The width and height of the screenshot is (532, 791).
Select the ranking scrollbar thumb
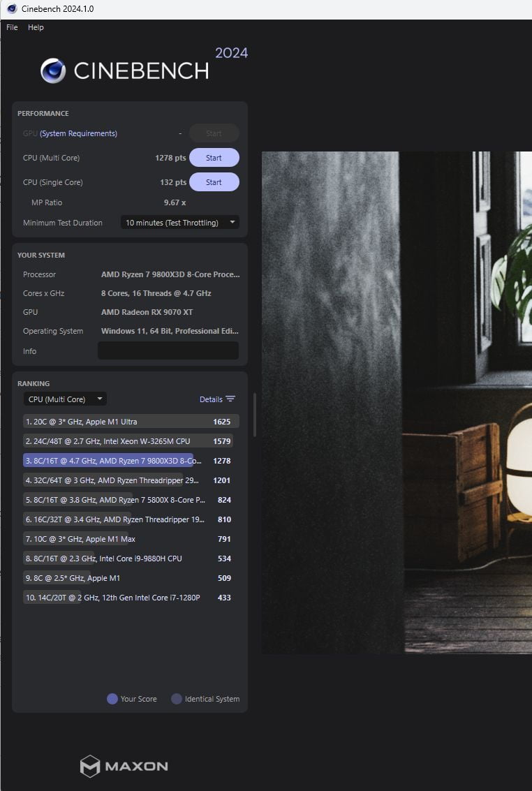(x=255, y=415)
